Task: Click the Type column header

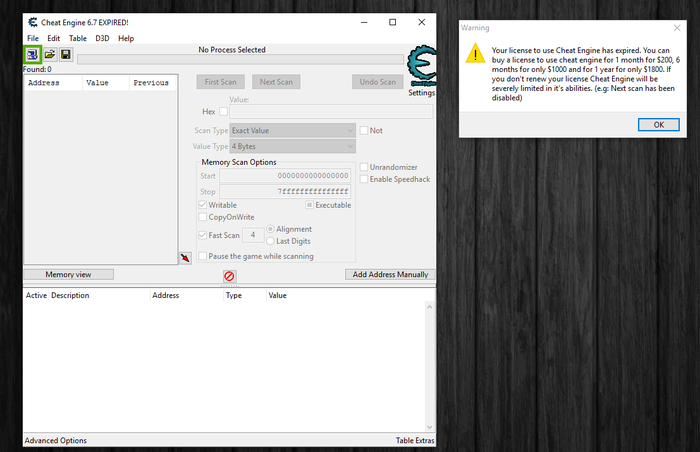Action: pyautogui.click(x=244, y=295)
